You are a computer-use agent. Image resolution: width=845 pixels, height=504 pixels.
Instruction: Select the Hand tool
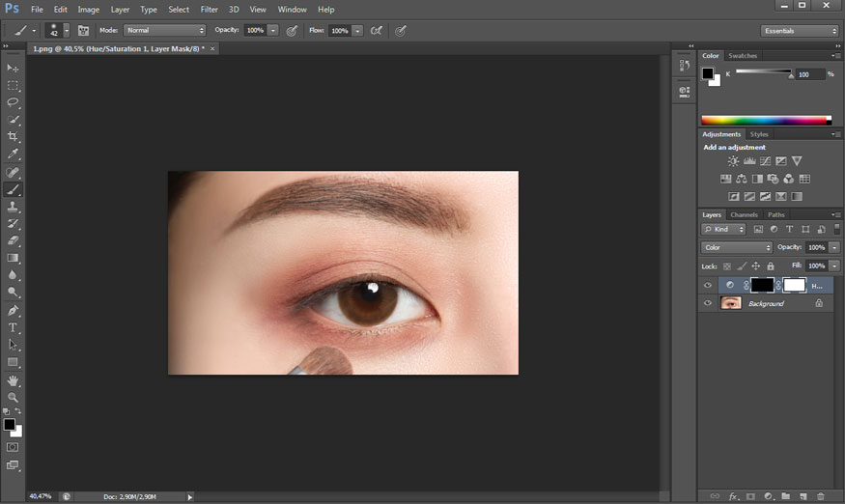[13, 380]
